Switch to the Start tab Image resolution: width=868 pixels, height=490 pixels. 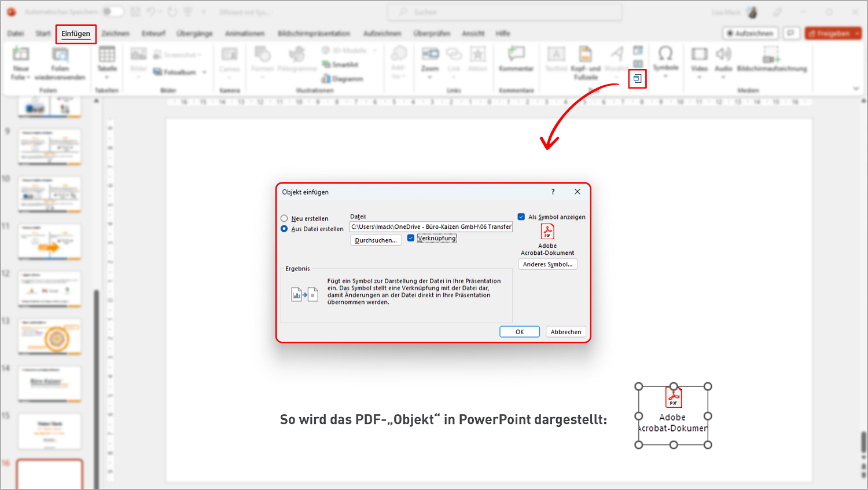click(x=43, y=34)
